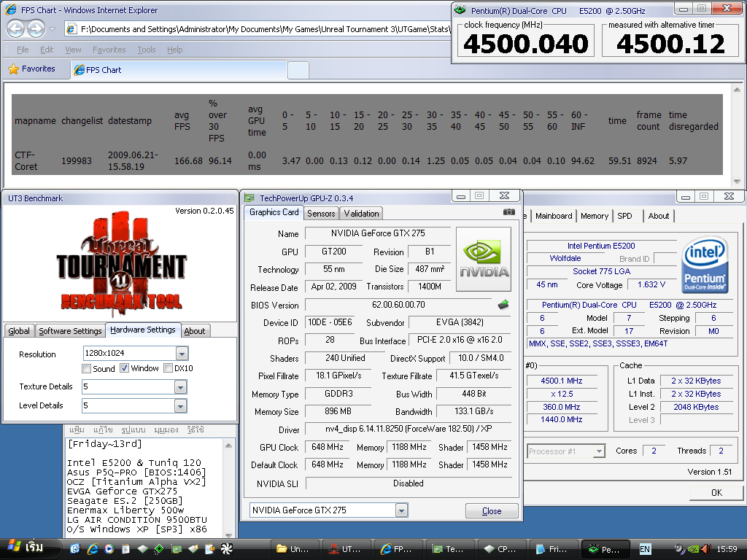Open the Favorites menu in Internet Explorer

(109, 50)
